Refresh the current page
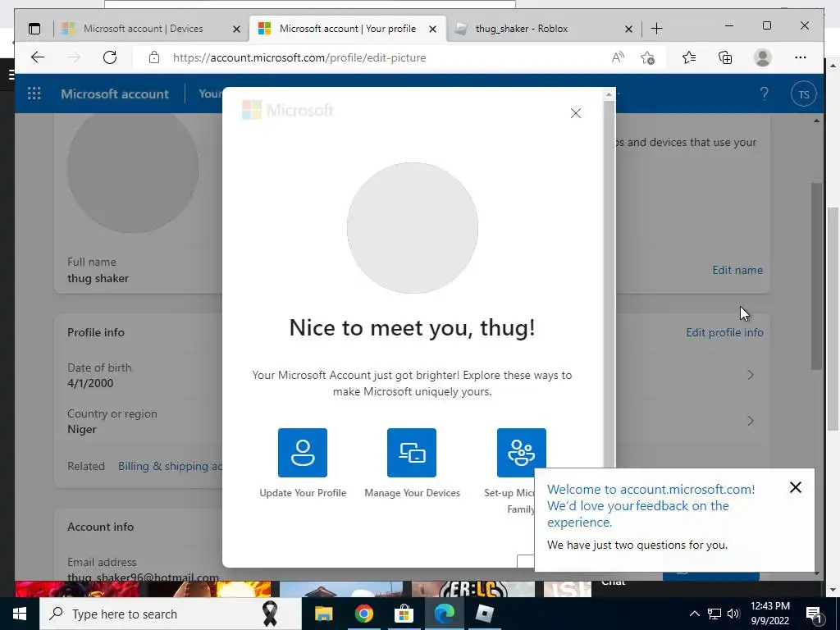The image size is (840, 630). coord(110,57)
